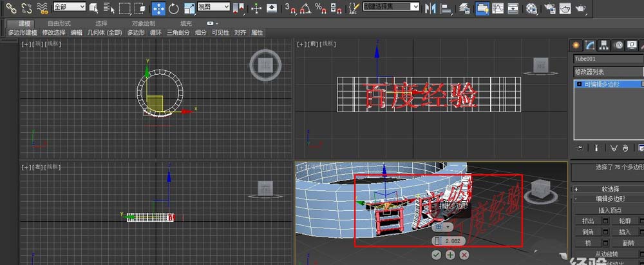Cancel extrusion with the caddy X button

pyautogui.click(x=464, y=255)
